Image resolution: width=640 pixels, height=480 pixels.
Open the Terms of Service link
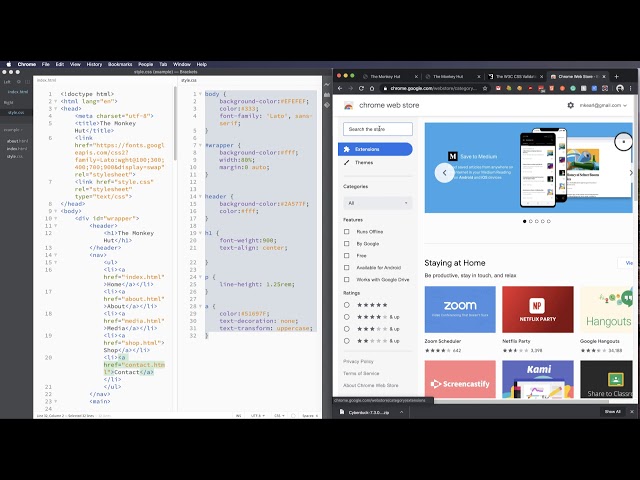(361, 373)
